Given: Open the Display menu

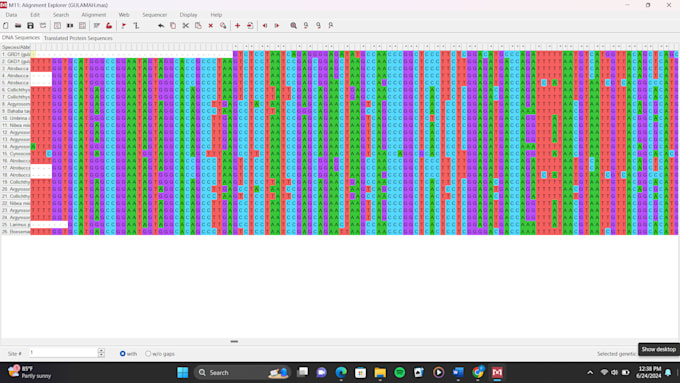Looking at the screenshot, I should click(188, 15).
